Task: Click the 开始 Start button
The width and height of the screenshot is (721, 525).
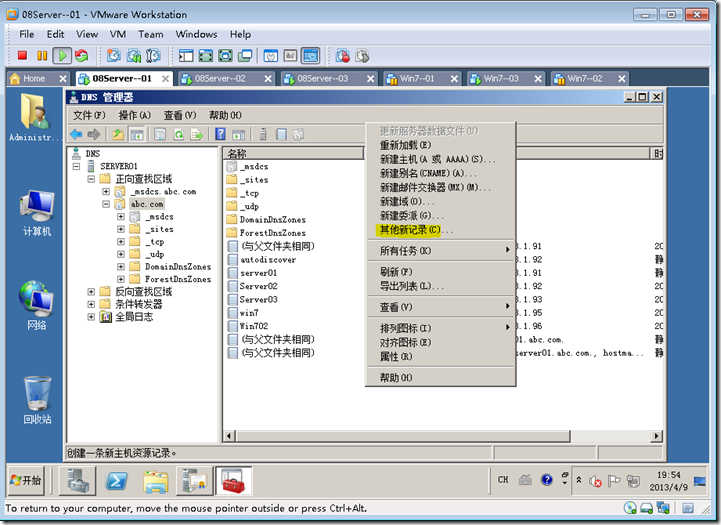Action: tap(26, 480)
